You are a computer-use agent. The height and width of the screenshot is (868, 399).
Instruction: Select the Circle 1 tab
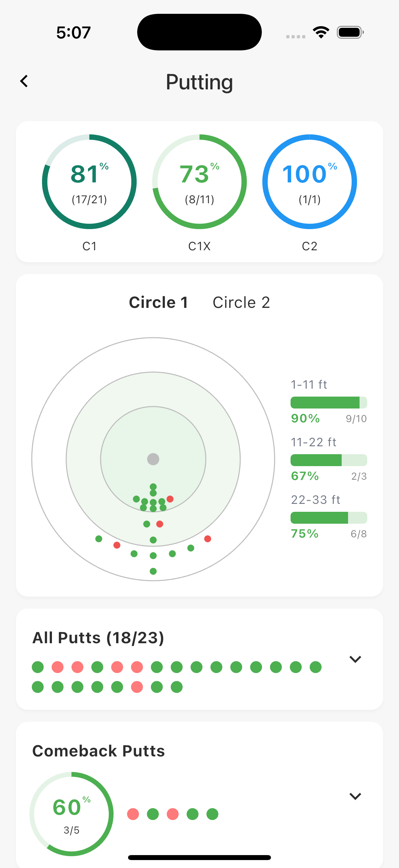158,302
